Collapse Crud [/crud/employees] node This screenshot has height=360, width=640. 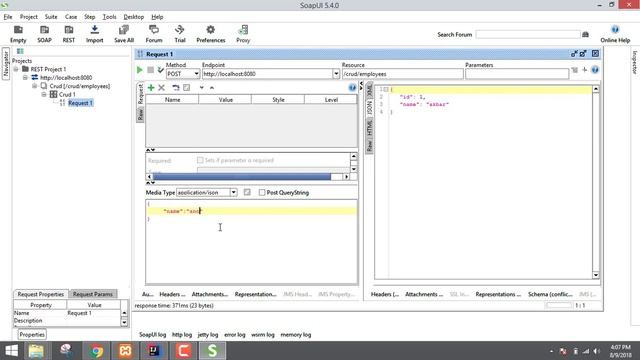point(34,86)
